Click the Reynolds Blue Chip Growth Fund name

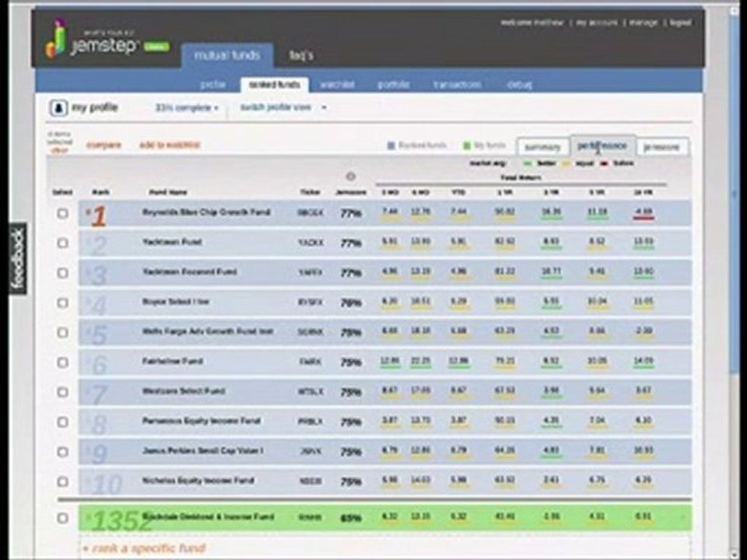pyautogui.click(x=206, y=212)
